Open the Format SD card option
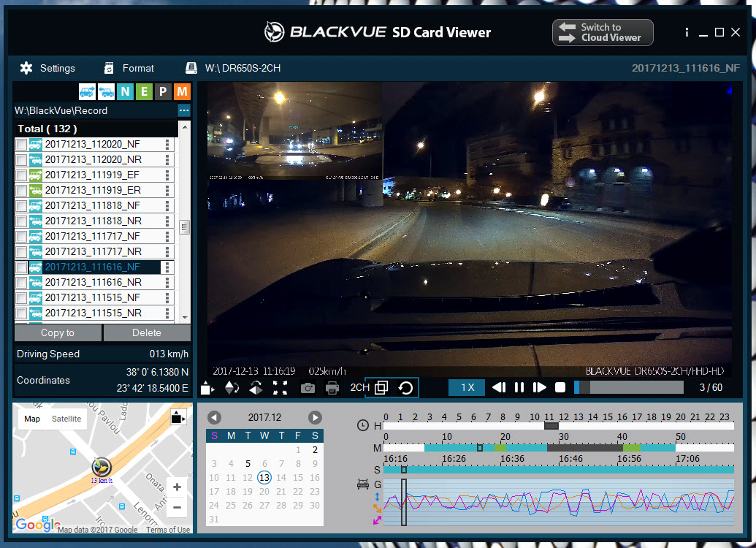The height and width of the screenshot is (548, 756). 129,68
